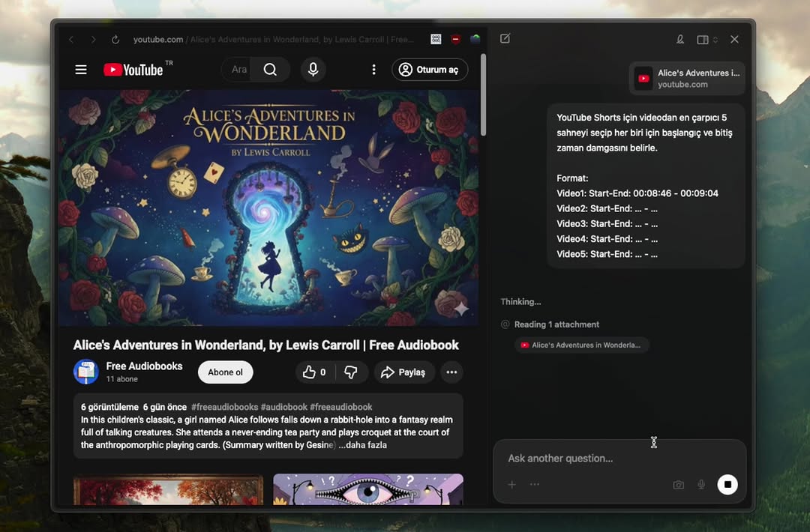
Task: Click the Thinking... status text
Action: tap(520, 302)
